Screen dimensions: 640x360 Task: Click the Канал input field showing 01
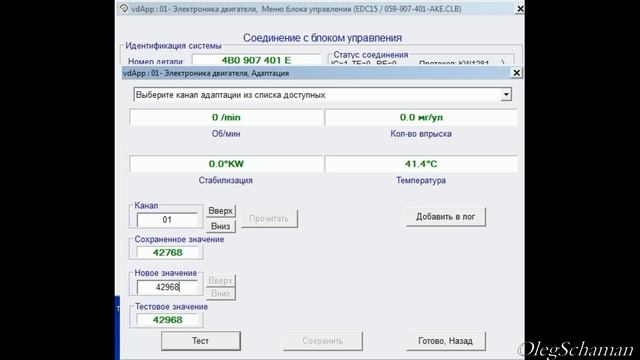[x=167, y=220]
